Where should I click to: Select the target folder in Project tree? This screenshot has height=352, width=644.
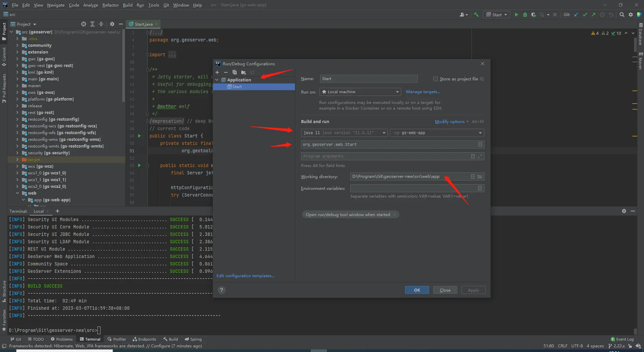coord(66,160)
